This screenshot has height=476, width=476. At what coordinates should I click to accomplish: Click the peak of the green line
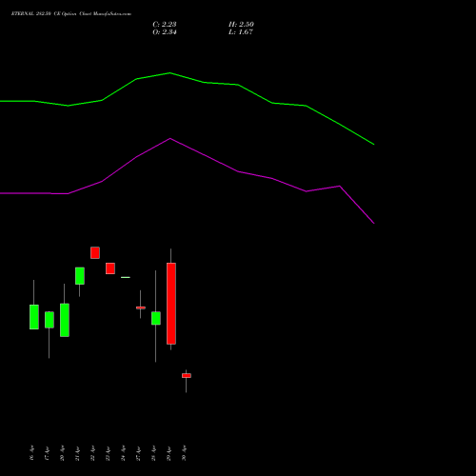click(x=169, y=73)
